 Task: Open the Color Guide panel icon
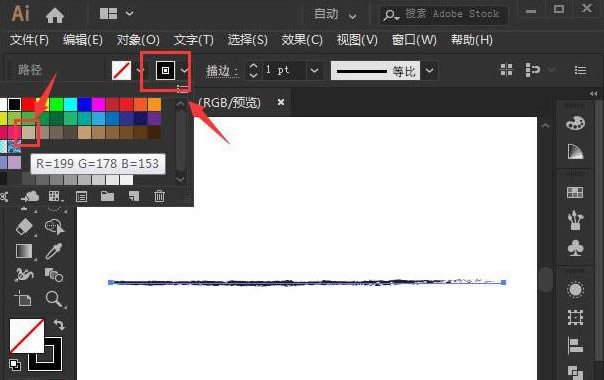575,152
